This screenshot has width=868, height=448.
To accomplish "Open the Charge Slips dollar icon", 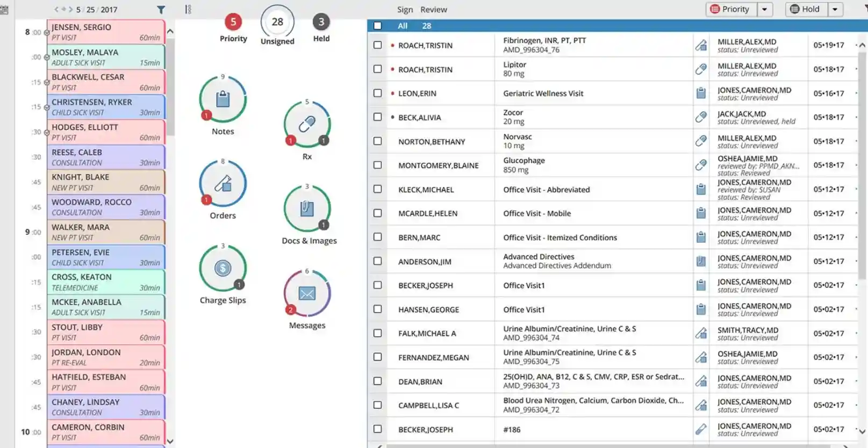I will point(223,268).
